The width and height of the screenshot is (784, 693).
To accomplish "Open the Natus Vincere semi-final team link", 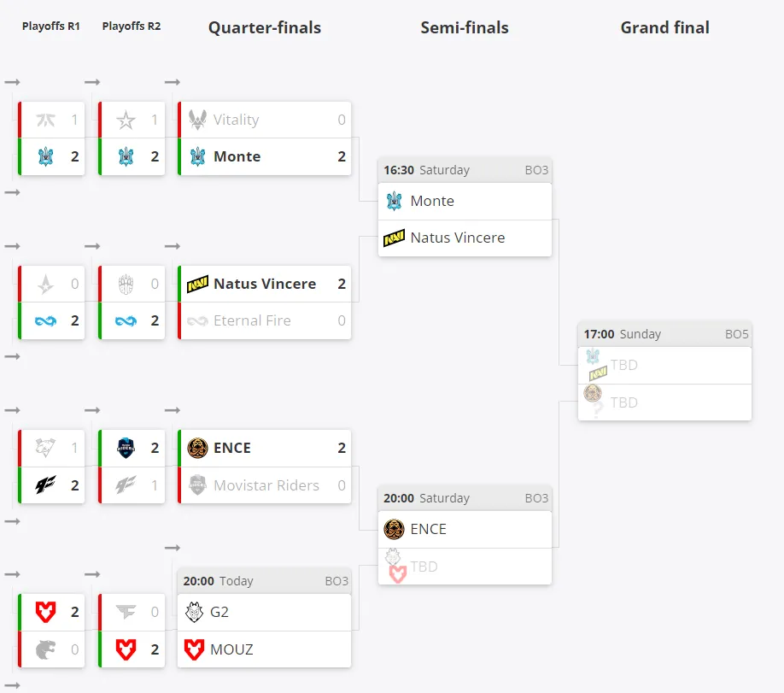I will [458, 238].
